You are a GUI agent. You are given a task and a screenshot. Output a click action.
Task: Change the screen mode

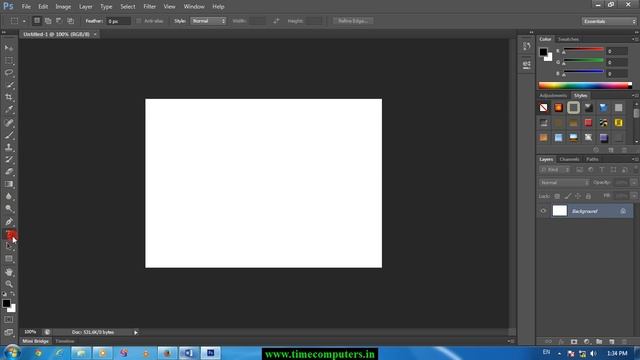click(9, 332)
